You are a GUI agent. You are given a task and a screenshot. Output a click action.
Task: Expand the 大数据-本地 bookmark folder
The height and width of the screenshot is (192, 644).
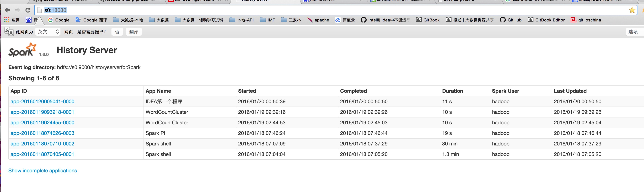[128, 20]
